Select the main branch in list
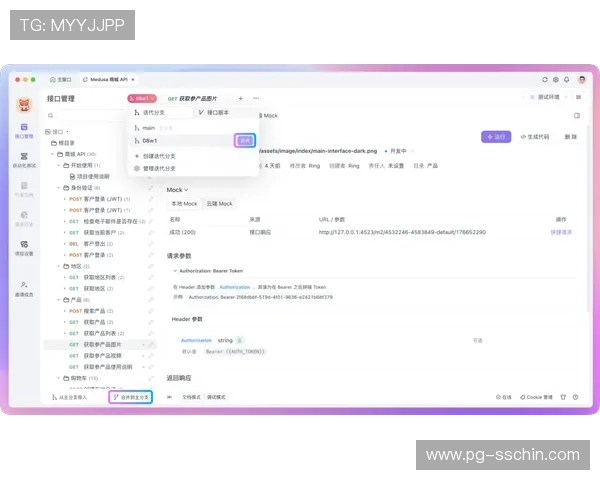Screen dimensions: 600x480 [148, 128]
